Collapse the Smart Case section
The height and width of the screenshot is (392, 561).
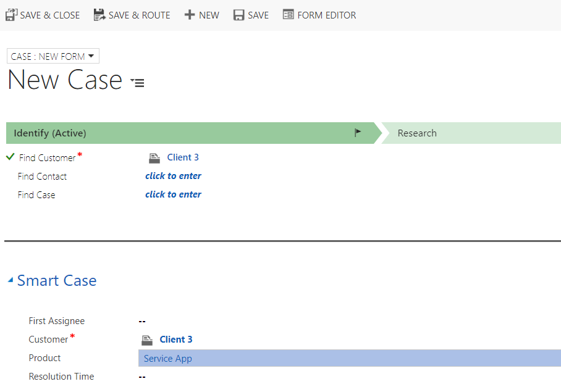11,280
